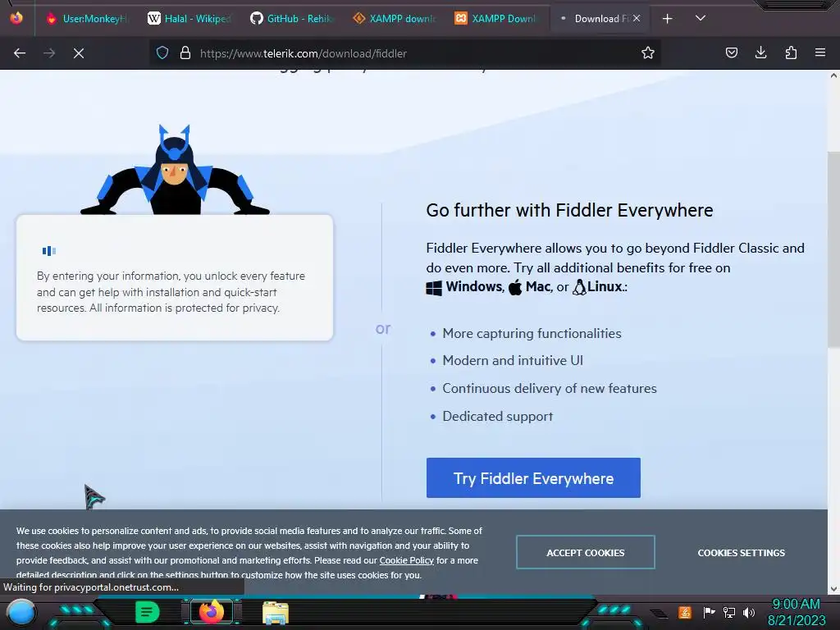
Task: Open the Firefox hamburger menu
Action: coord(820,52)
